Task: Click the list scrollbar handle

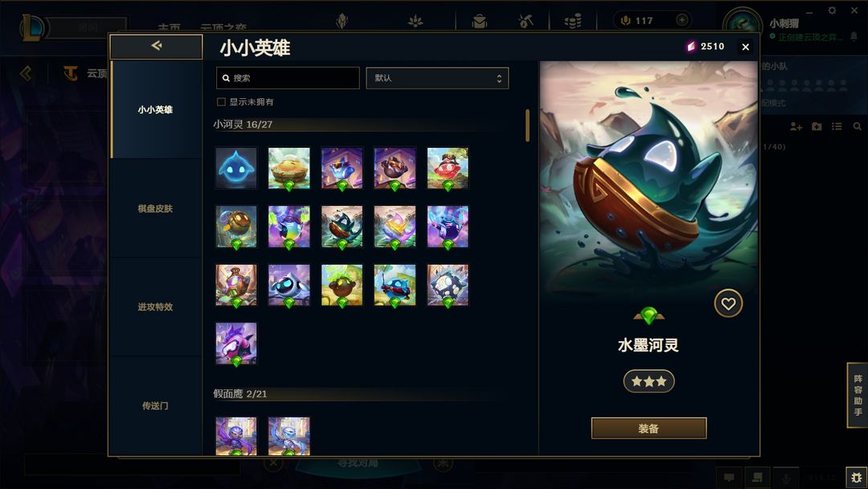Action: tap(527, 125)
